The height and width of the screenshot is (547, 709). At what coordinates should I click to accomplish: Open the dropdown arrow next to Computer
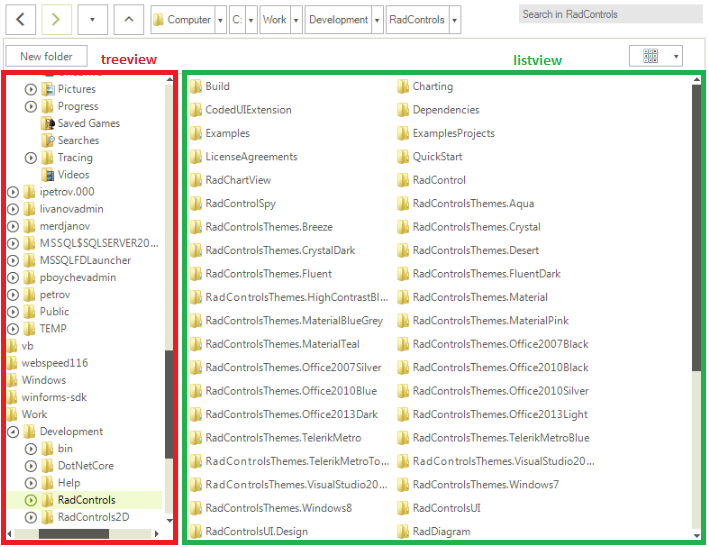click(x=220, y=20)
